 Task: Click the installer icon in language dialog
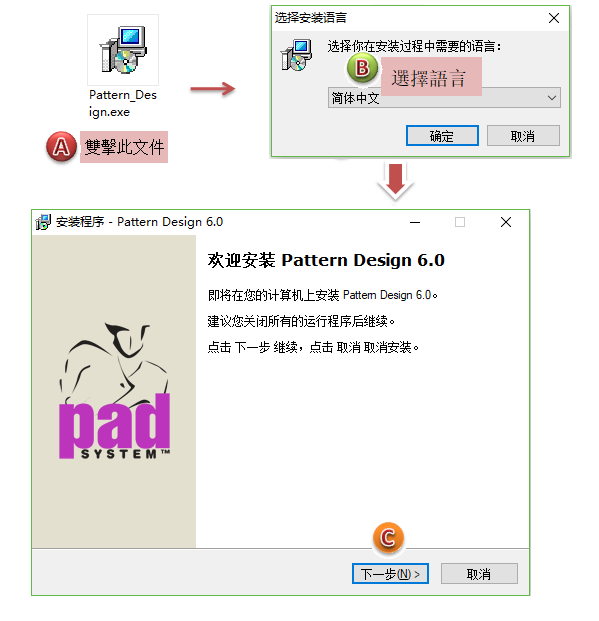(296, 55)
